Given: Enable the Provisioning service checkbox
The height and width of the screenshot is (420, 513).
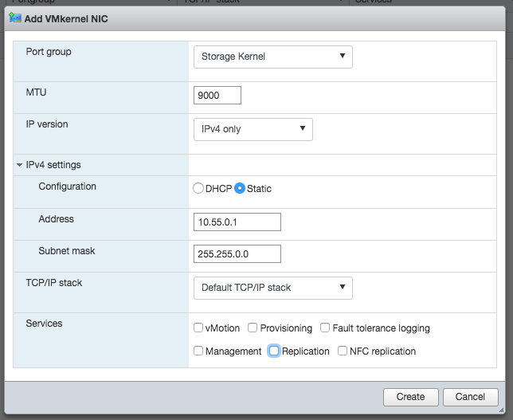Looking at the screenshot, I should (253, 328).
